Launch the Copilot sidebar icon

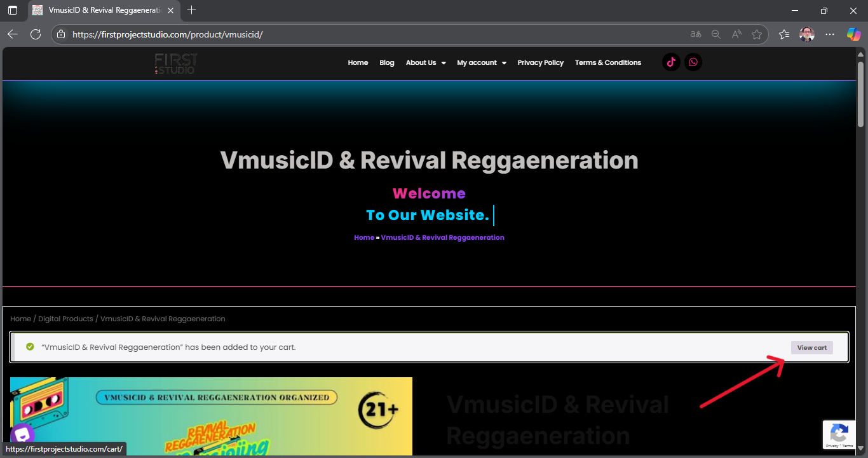(x=853, y=34)
